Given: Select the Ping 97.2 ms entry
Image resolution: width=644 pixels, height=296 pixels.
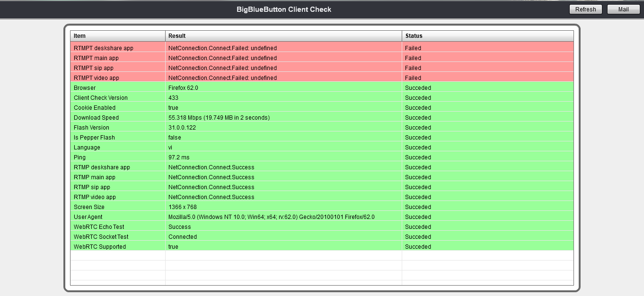Looking at the screenshot, I should pyautogui.click(x=180, y=157).
